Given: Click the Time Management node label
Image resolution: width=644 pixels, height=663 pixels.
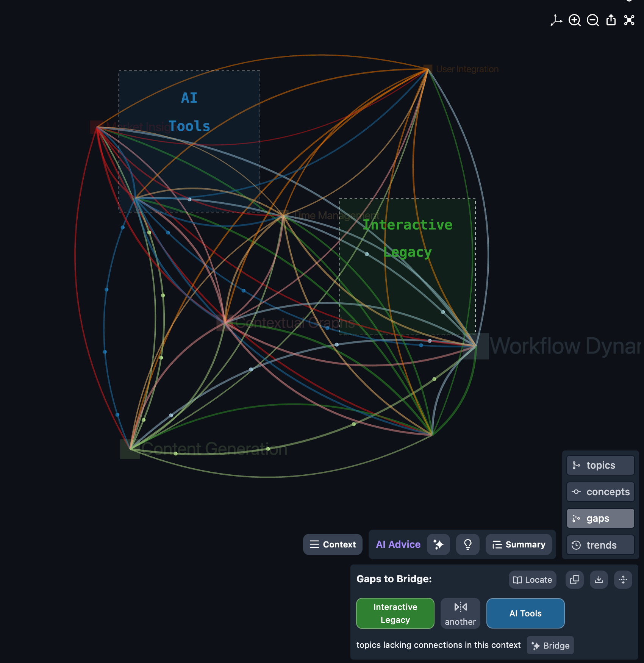Looking at the screenshot, I should (337, 216).
